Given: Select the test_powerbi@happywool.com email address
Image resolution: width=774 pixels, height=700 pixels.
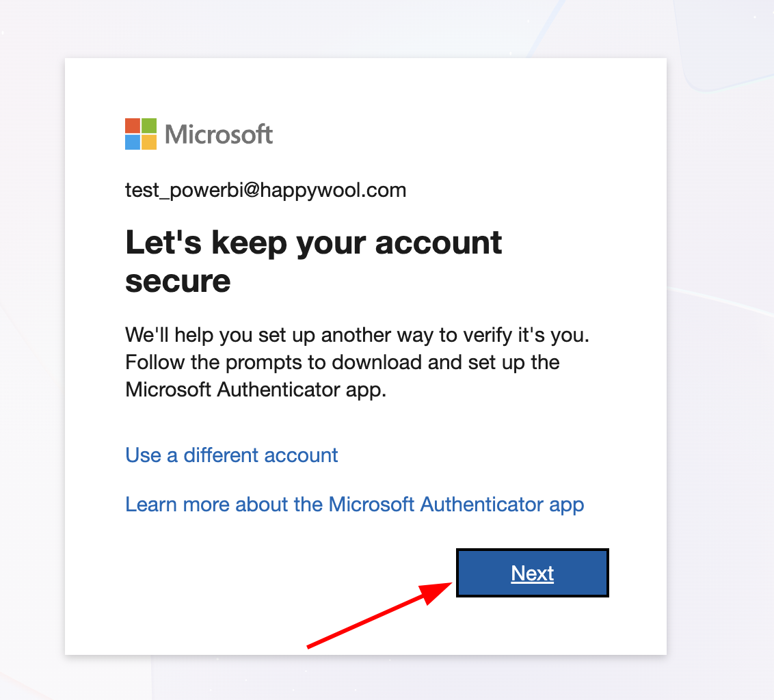Looking at the screenshot, I should pyautogui.click(x=265, y=191).
